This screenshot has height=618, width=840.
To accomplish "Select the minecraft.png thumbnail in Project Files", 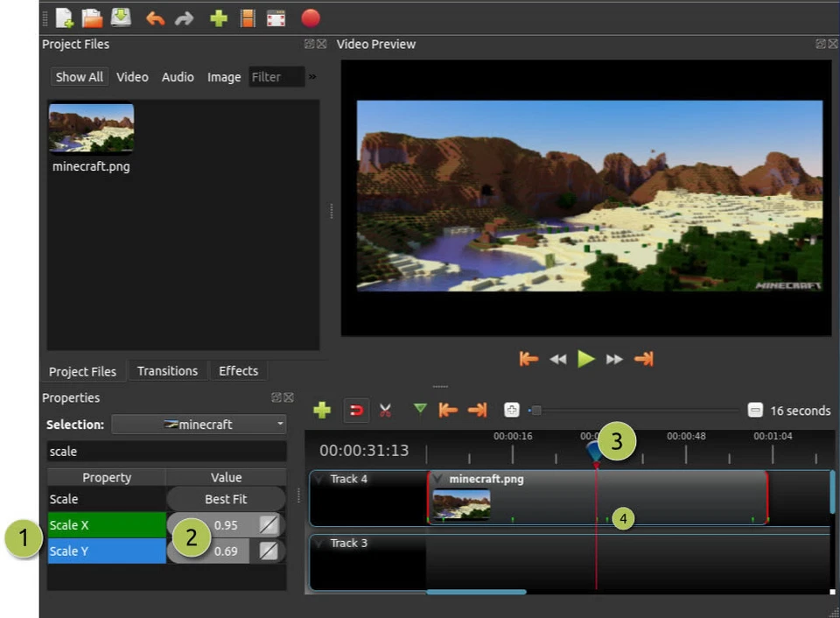I will pos(91,125).
